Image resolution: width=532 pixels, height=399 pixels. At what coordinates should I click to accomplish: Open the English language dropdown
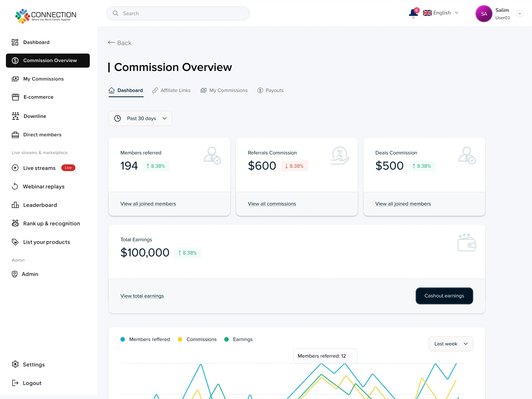[441, 13]
